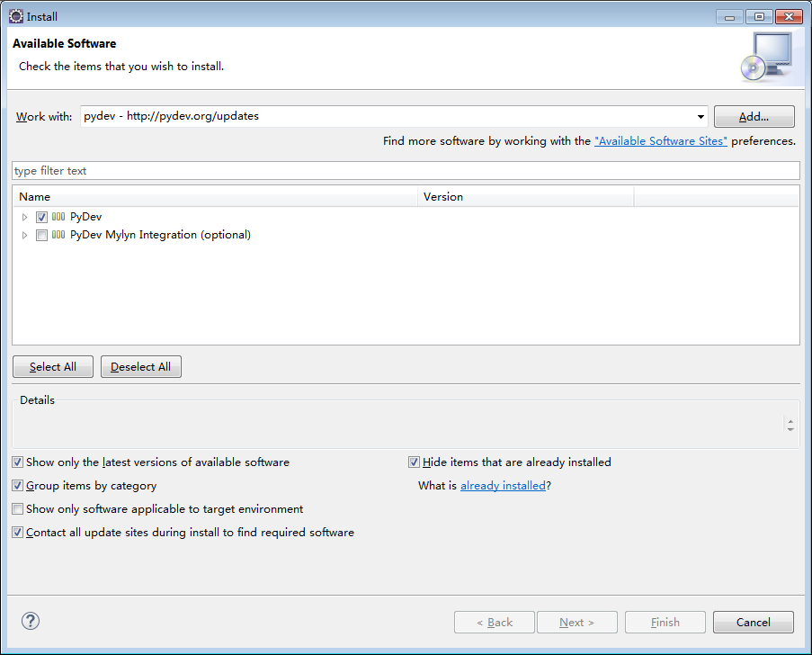The image size is (812, 655).
Task: Minimize the Install window
Action: point(729,17)
